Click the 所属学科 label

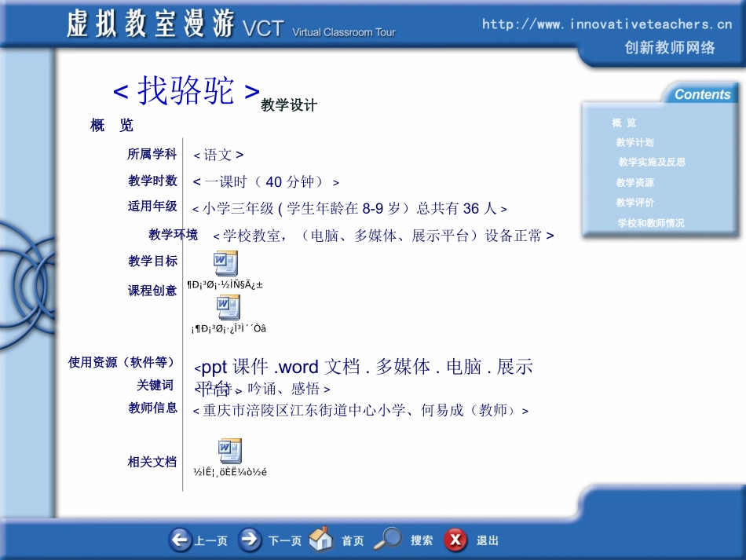(152, 154)
